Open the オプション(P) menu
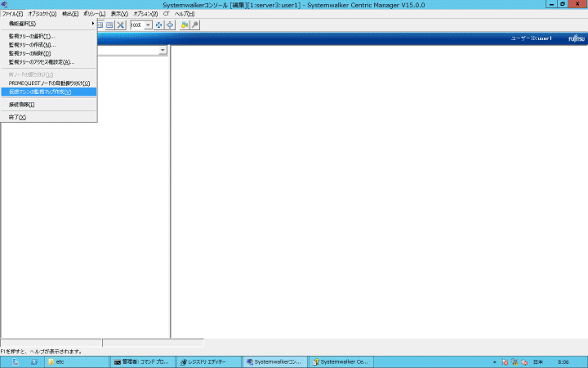The image size is (588, 368). click(145, 14)
